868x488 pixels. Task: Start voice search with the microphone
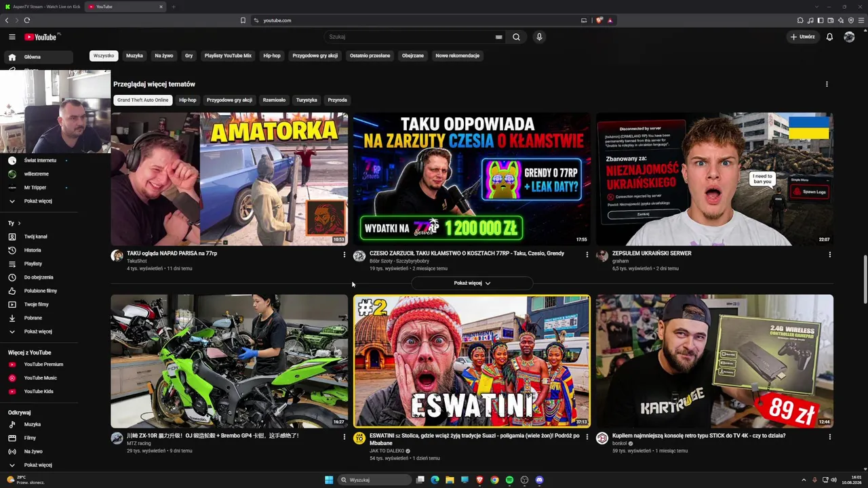pyautogui.click(x=539, y=37)
